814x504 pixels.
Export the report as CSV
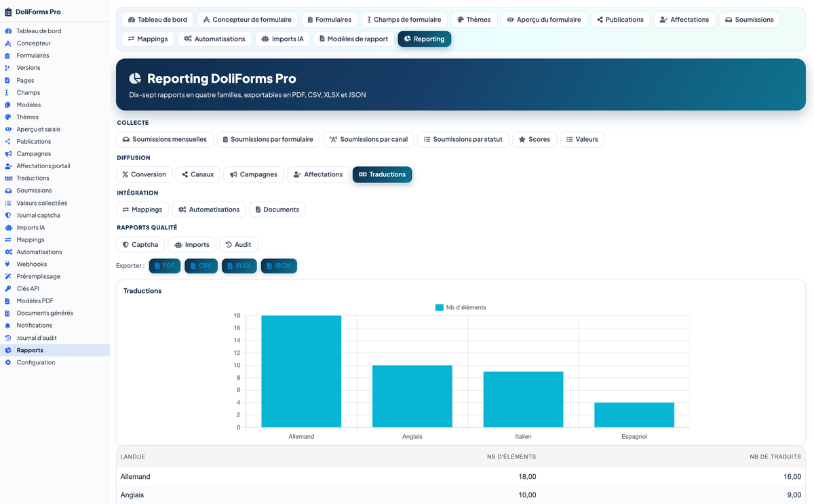201,266
